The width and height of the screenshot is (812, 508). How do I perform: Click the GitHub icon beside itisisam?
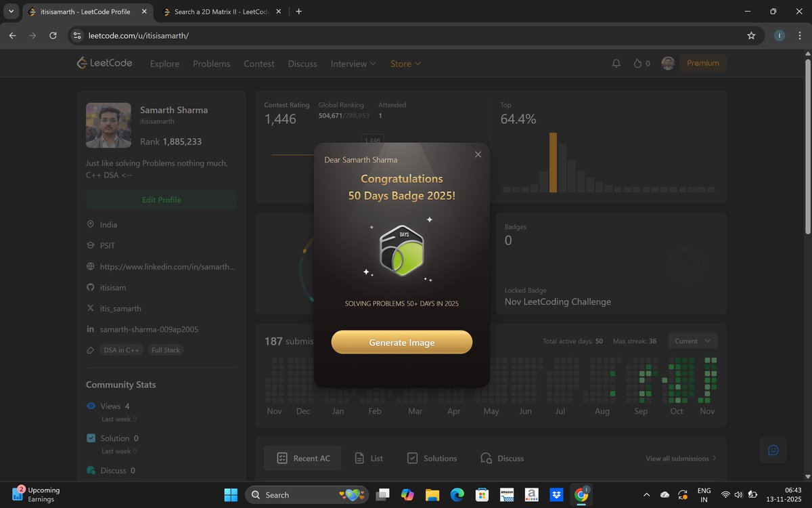coord(91,288)
